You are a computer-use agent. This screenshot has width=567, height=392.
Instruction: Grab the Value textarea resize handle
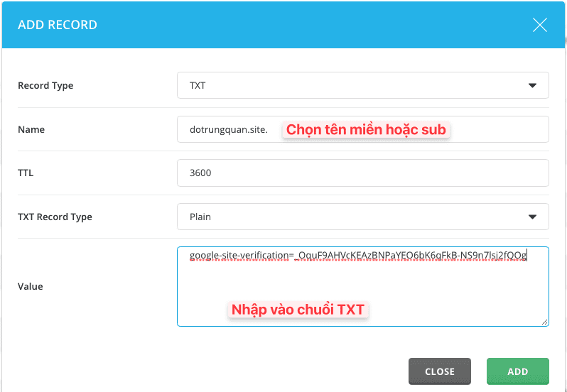pos(544,322)
